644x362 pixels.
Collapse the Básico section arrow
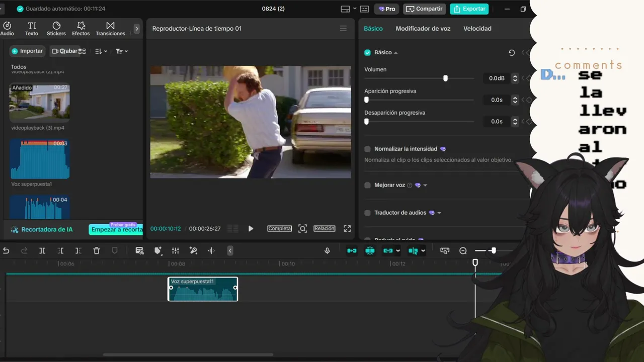point(395,53)
